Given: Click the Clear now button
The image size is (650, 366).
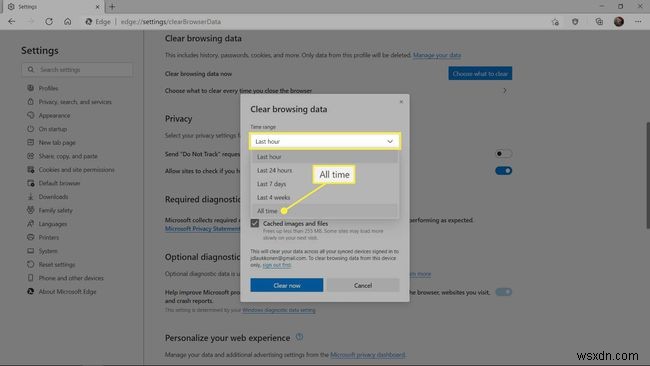Looking at the screenshot, I should (x=286, y=285).
